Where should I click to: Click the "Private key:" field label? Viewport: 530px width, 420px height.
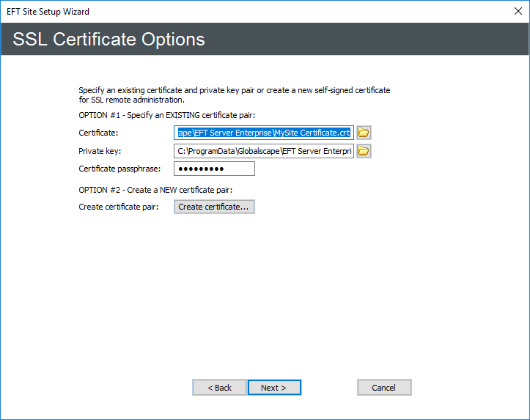pyautogui.click(x=99, y=151)
